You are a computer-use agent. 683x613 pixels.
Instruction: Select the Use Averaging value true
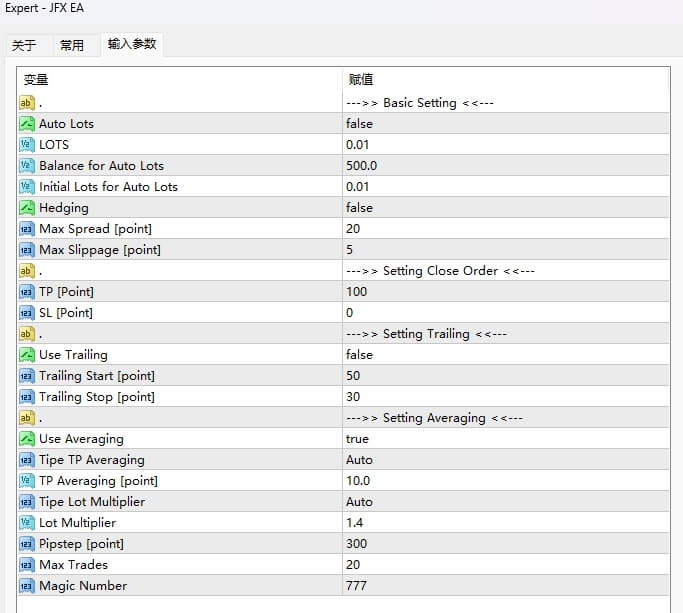tap(357, 439)
